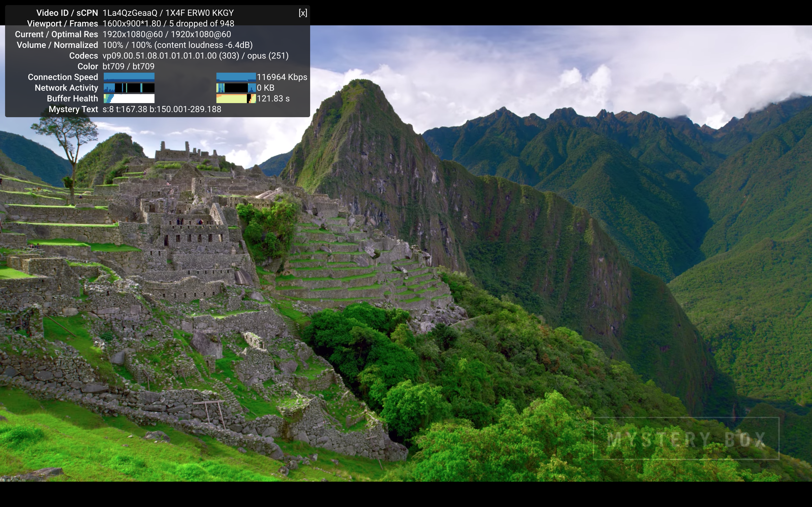Select the Color label bt709 / bt709

pos(129,66)
